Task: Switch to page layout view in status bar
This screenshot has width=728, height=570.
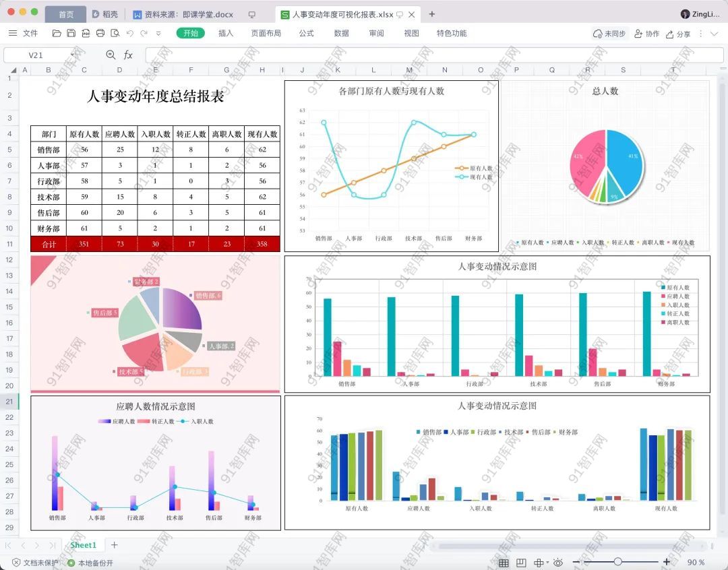Action: tap(521, 563)
